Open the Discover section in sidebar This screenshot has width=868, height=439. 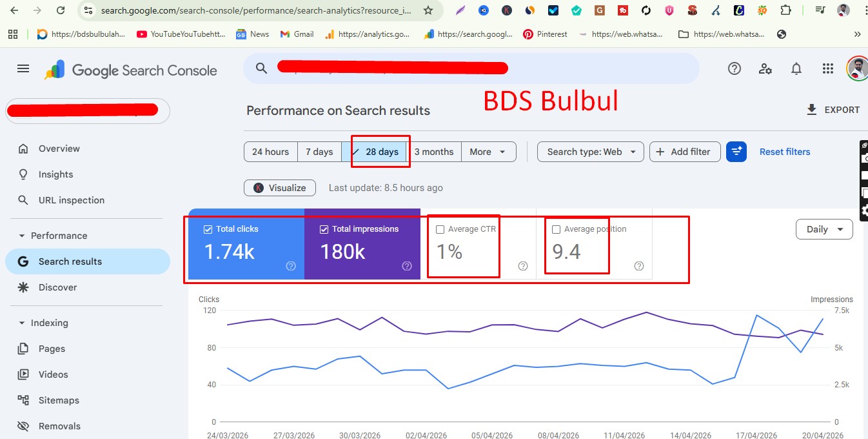tap(58, 287)
